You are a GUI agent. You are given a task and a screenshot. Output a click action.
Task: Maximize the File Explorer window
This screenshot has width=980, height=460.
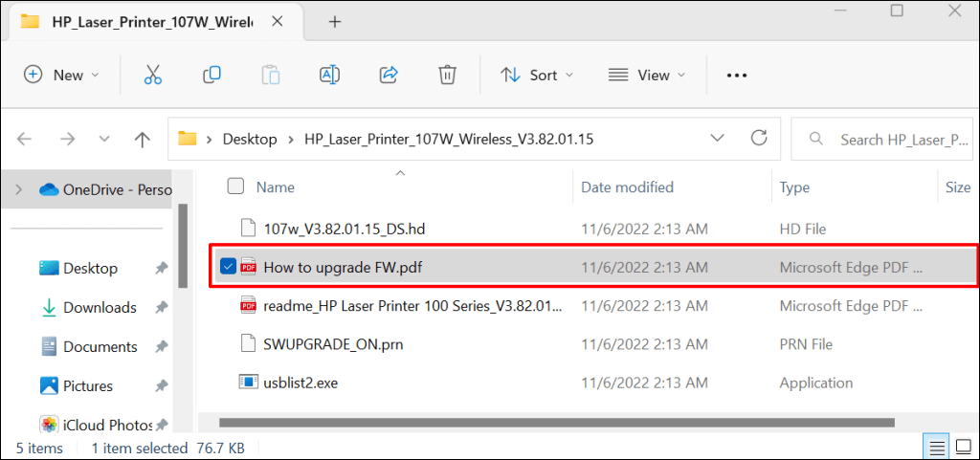(897, 11)
